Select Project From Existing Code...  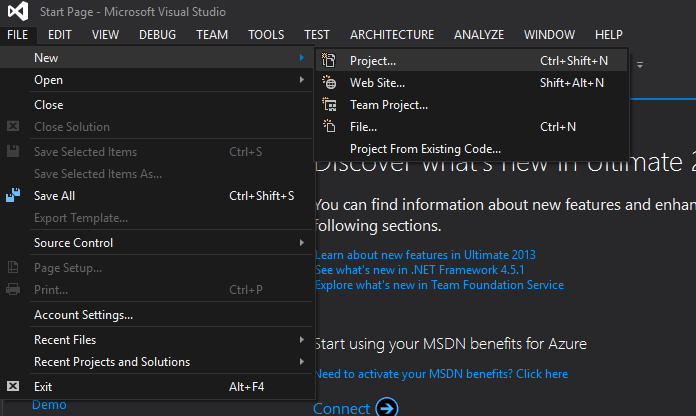point(471,149)
